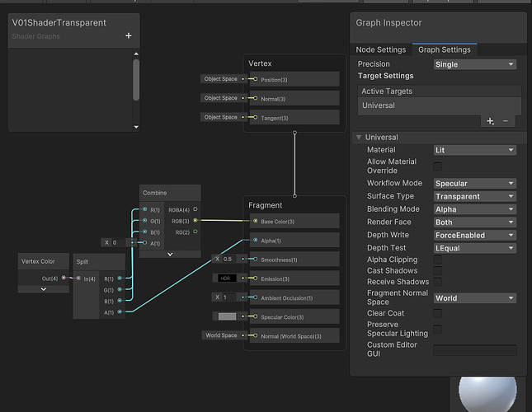Viewport: 532px width, 412px height.
Task: Click the Out(4) port of Vertex Color
Action: [x=64, y=278]
